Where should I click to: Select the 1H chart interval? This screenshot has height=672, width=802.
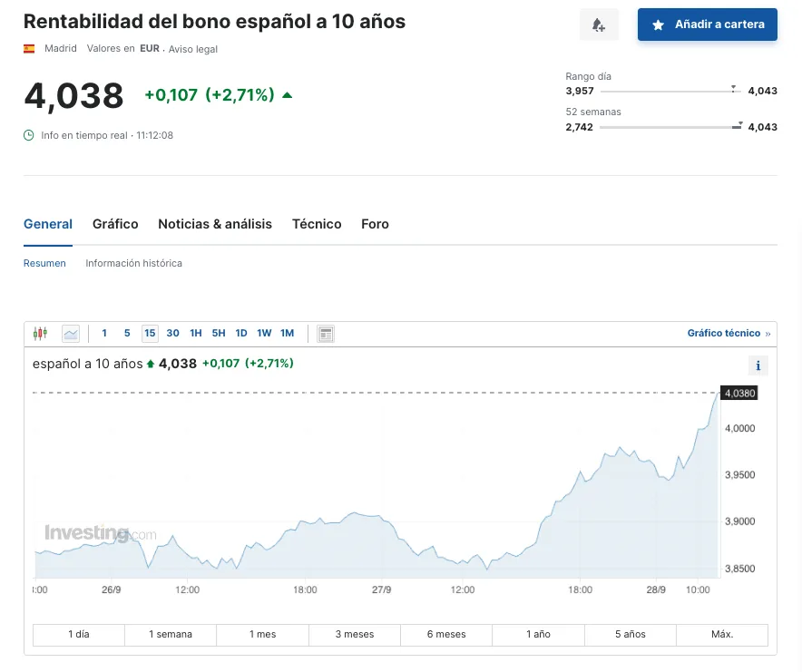point(196,334)
